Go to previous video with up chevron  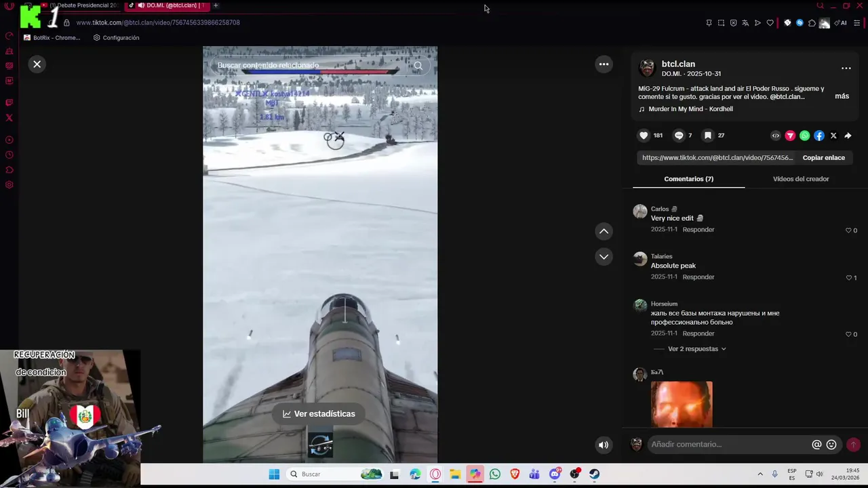pos(604,231)
